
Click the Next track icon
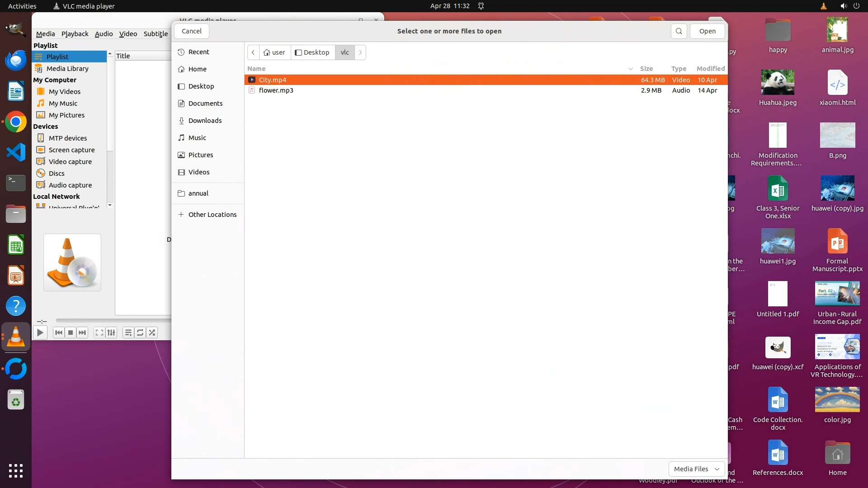click(82, 333)
